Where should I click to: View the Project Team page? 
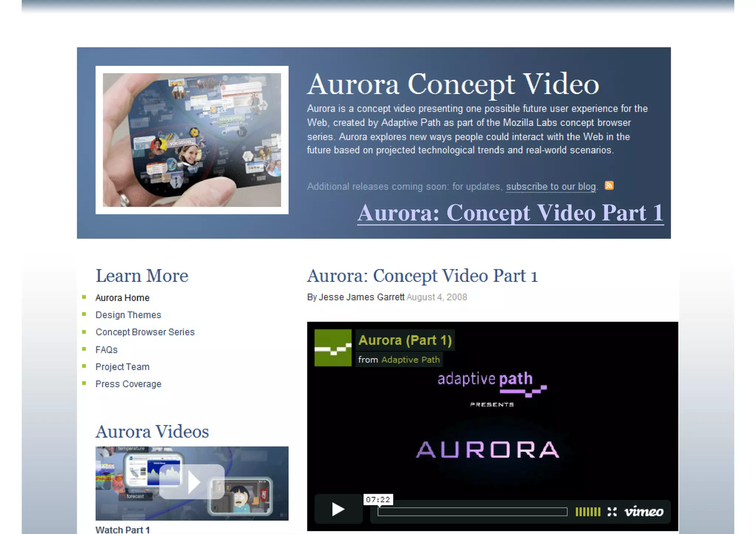click(x=122, y=367)
